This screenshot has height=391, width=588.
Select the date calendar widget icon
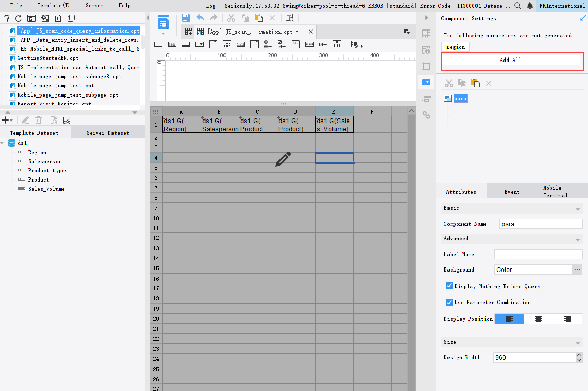[227, 44]
